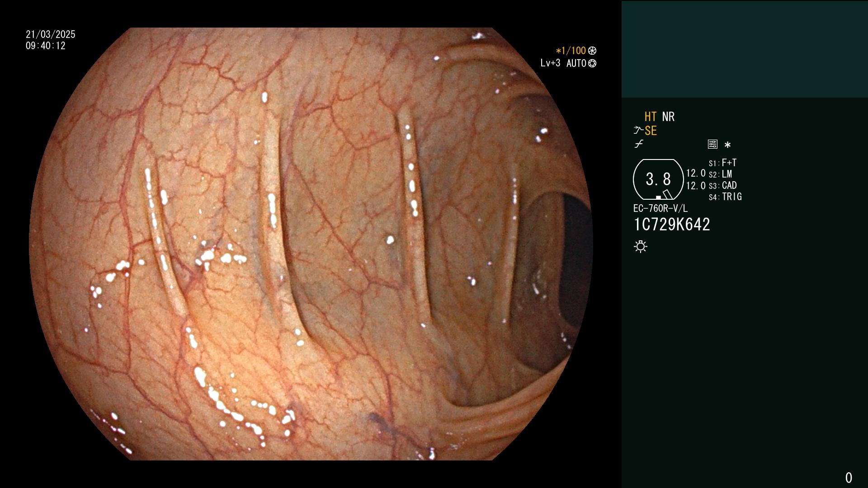868x488 pixels.
Task: Click the orange HT indicator
Action: (x=651, y=117)
